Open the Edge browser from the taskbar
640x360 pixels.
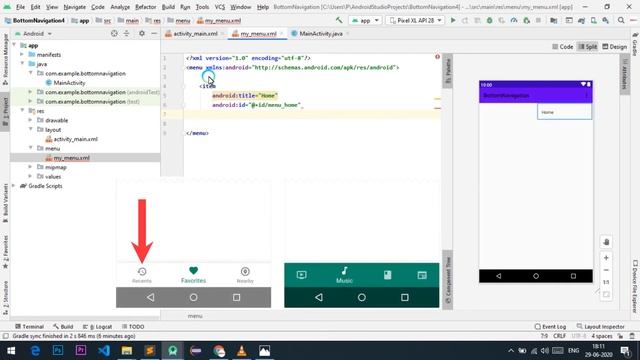click(36, 351)
